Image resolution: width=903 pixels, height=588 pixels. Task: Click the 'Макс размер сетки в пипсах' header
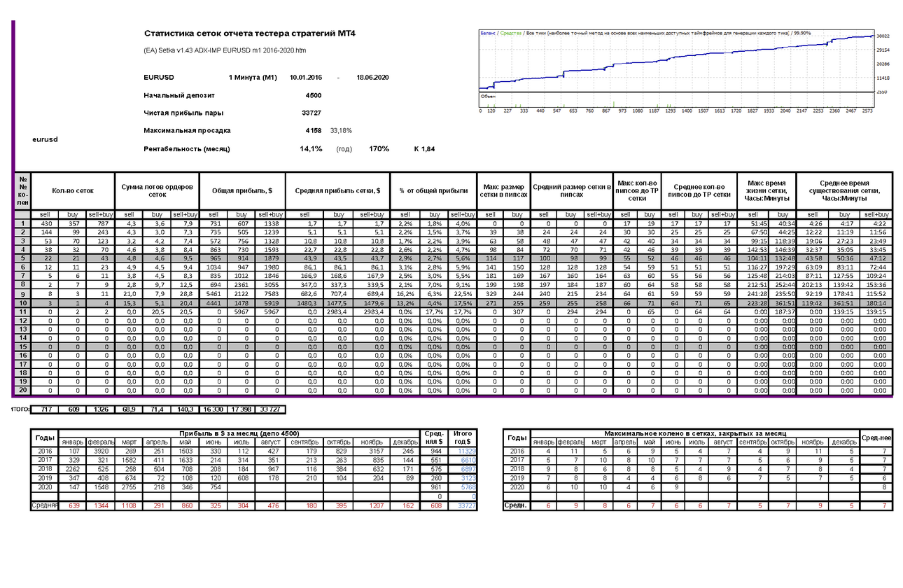click(x=504, y=190)
